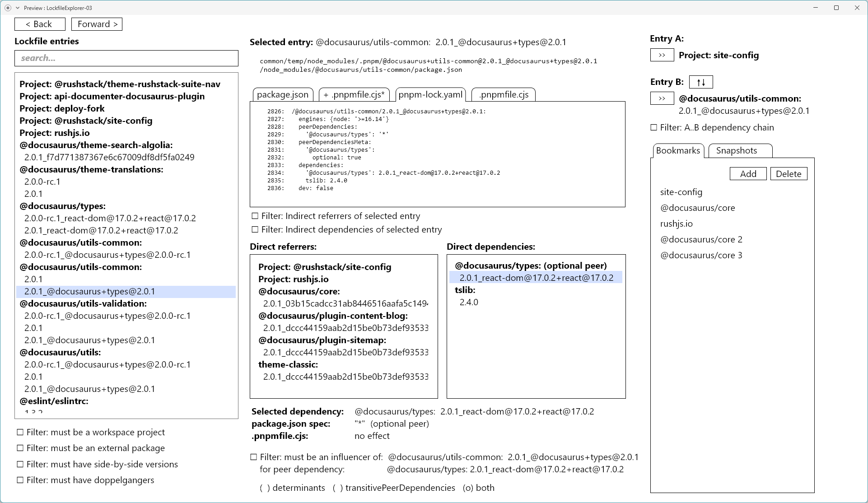Screen dimensions: 868x503
Task: Switch to the package.json tab
Action: [x=283, y=94]
